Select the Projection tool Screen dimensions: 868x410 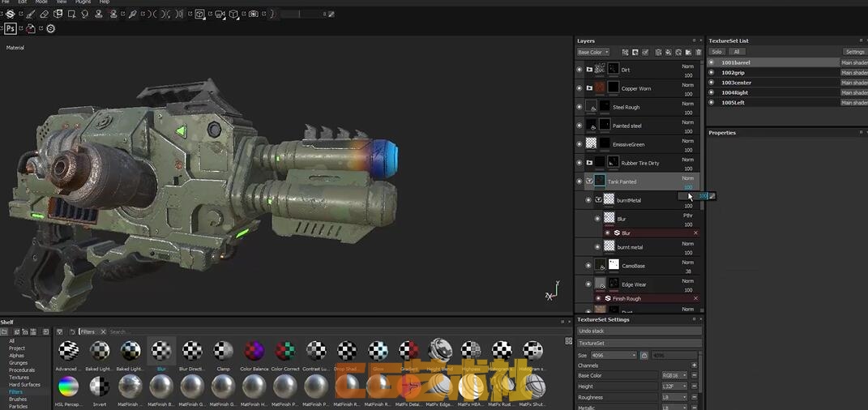[x=58, y=14]
